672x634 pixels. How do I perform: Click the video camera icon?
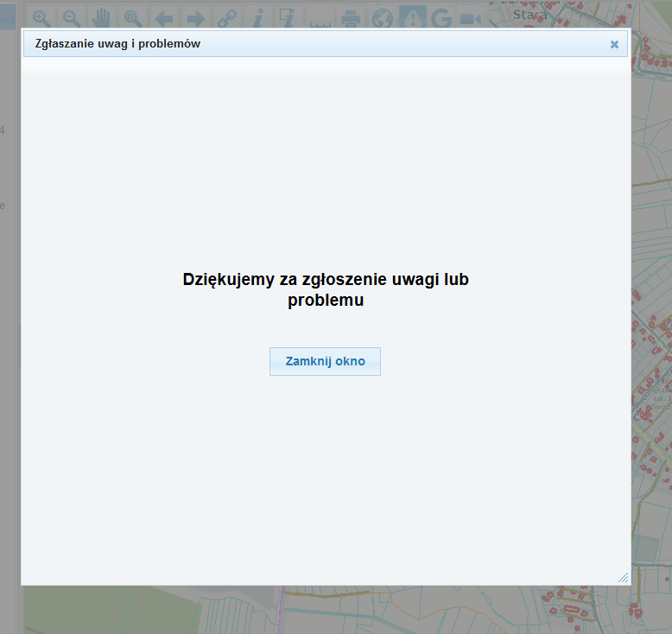coord(471,19)
